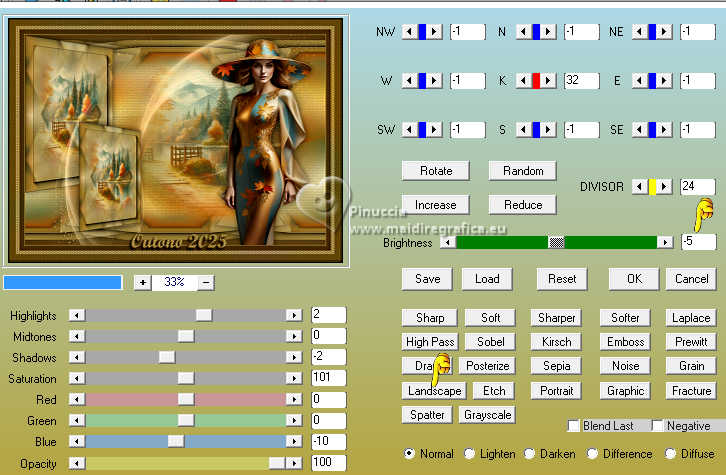Screen dimensions: 726x475
Task: Apply the Sepia preset
Action: (x=556, y=366)
